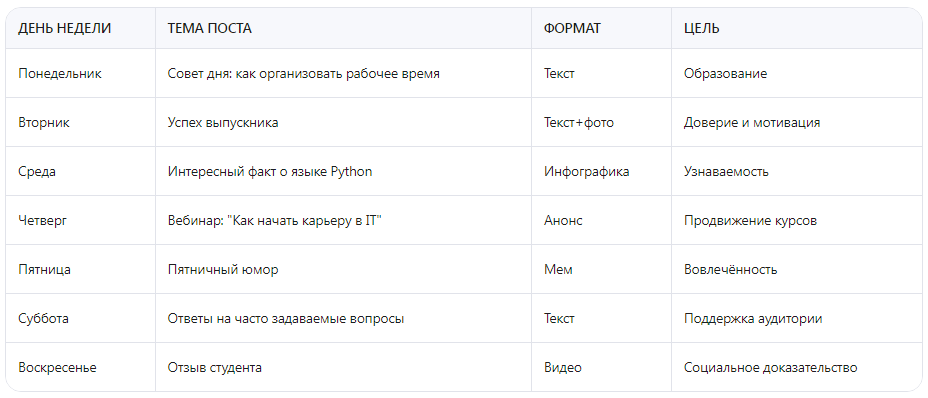Click the post topic about организовать рабочее время
The image size is (928, 398).
point(304,73)
